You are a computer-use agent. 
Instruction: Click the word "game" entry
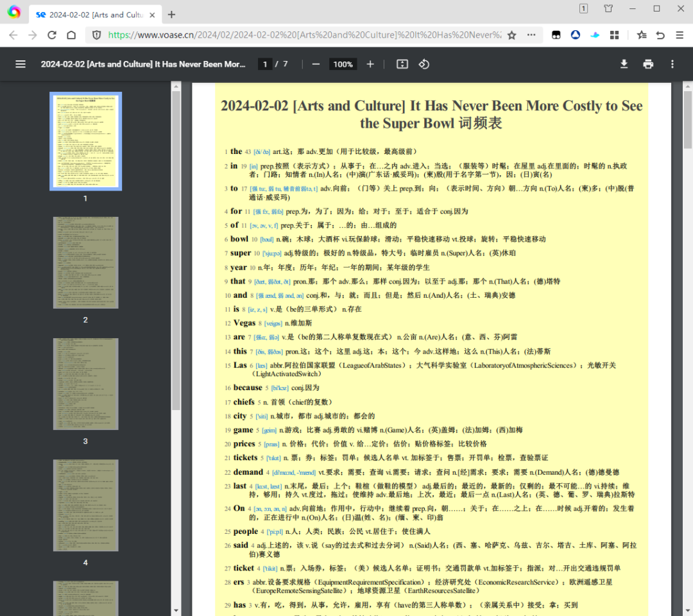click(243, 430)
